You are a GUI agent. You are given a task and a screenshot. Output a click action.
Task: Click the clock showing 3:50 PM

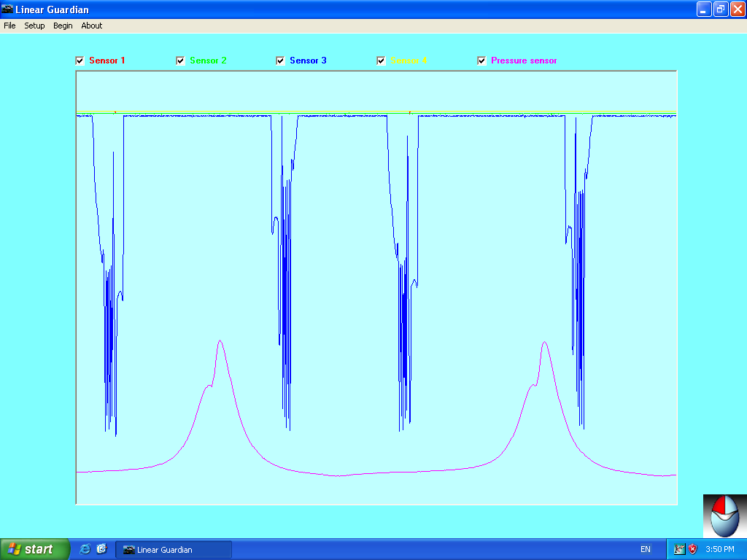(x=721, y=549)
